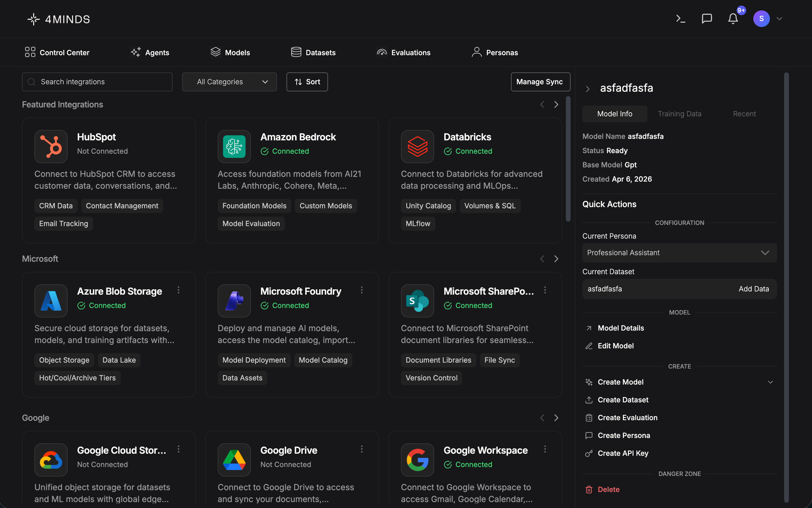The image size is (812, 508).
Task: Open the chat messages icon
Action: pos(706,19)
